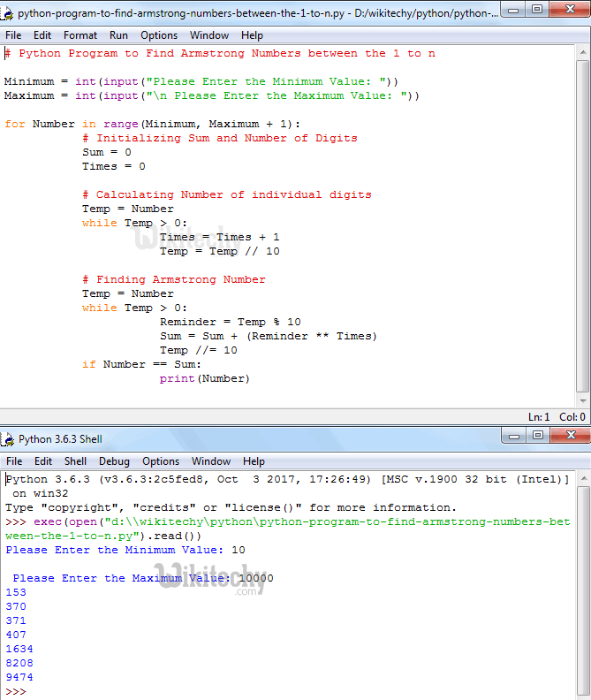Open the Help menu in the editor
The height and width of the screenshot is (700, 591).
pos(253,35)
